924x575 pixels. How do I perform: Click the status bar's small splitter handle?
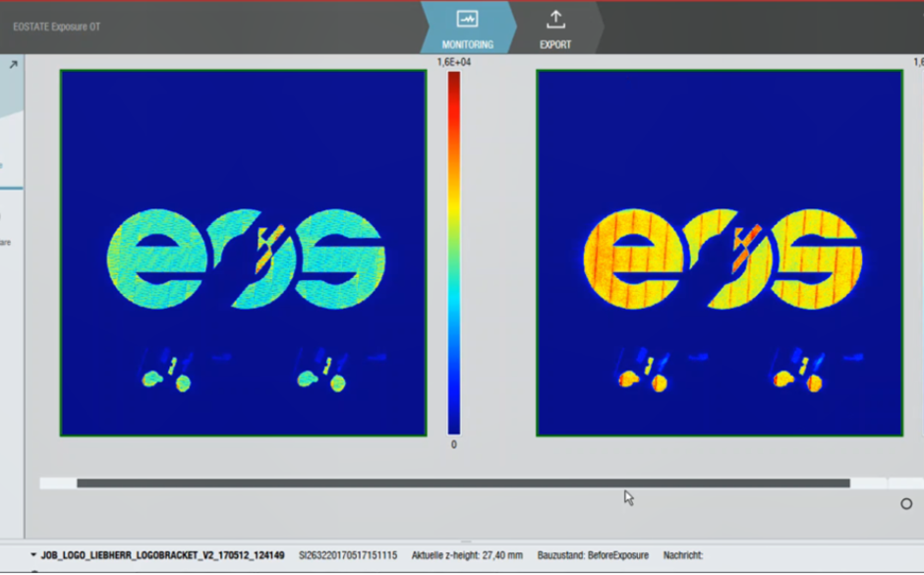click(x=466, y=542)
